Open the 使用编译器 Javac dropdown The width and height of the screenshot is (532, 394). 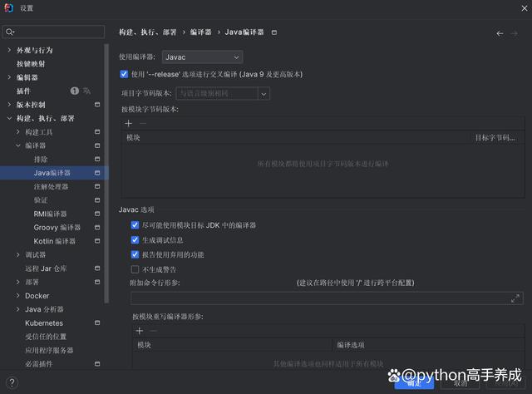(x=203, y=57)
